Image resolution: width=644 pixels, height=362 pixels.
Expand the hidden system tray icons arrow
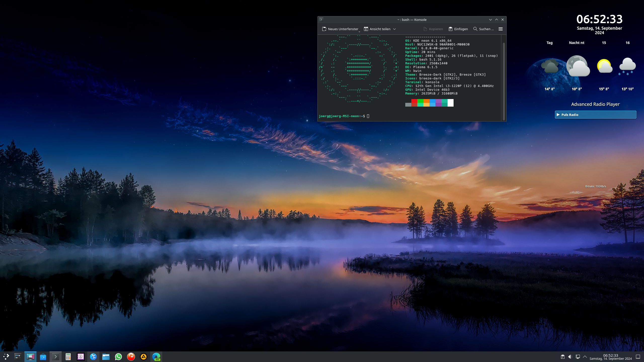[585, 357]
